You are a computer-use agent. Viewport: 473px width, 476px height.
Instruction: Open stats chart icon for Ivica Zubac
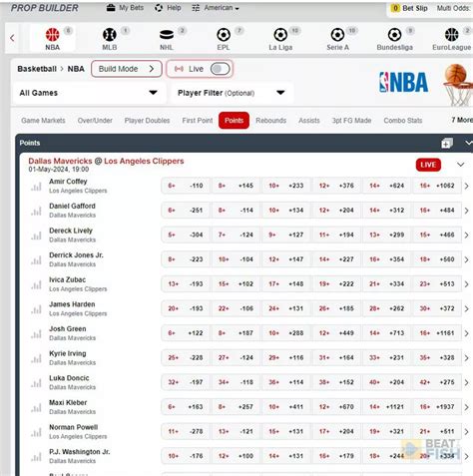(x=36, y=285)
